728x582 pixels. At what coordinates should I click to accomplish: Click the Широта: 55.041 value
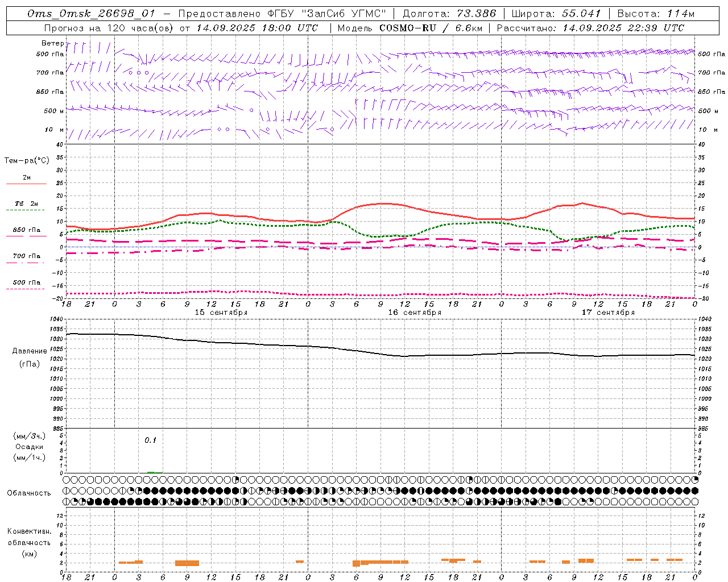coord(556,14)
